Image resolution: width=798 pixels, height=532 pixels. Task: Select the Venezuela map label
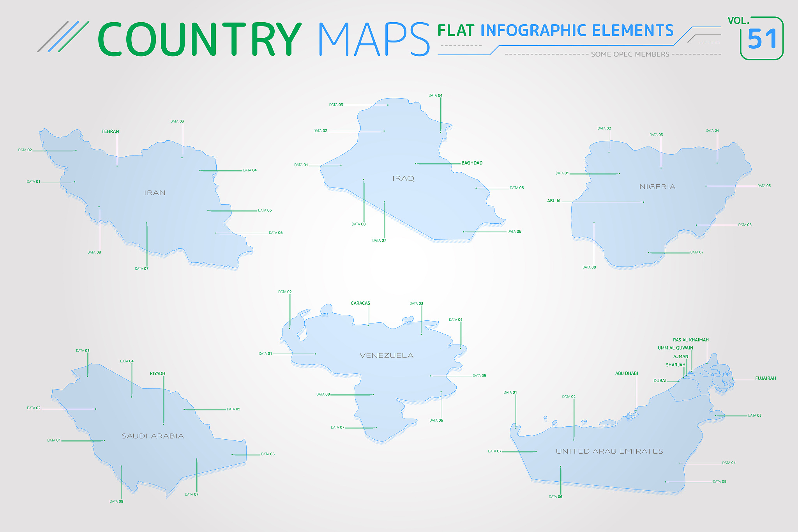(x=387, y=355)
